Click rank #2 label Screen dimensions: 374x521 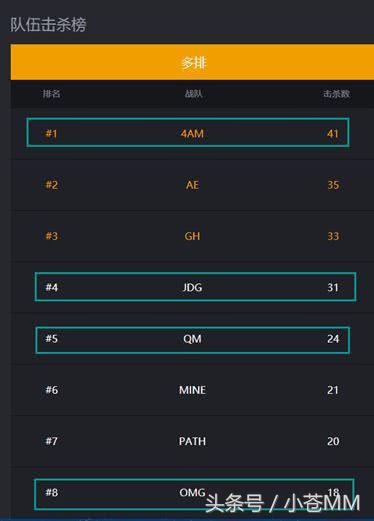click(52, 185)
